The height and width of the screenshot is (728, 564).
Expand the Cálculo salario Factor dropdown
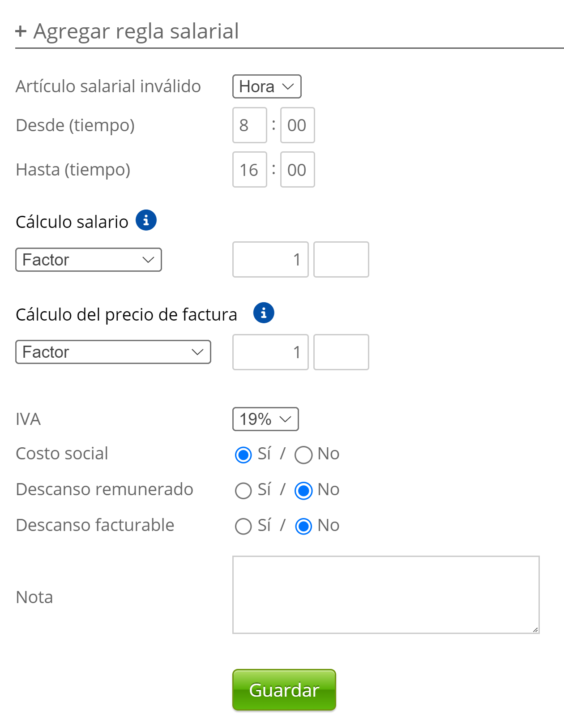[89, 260]
